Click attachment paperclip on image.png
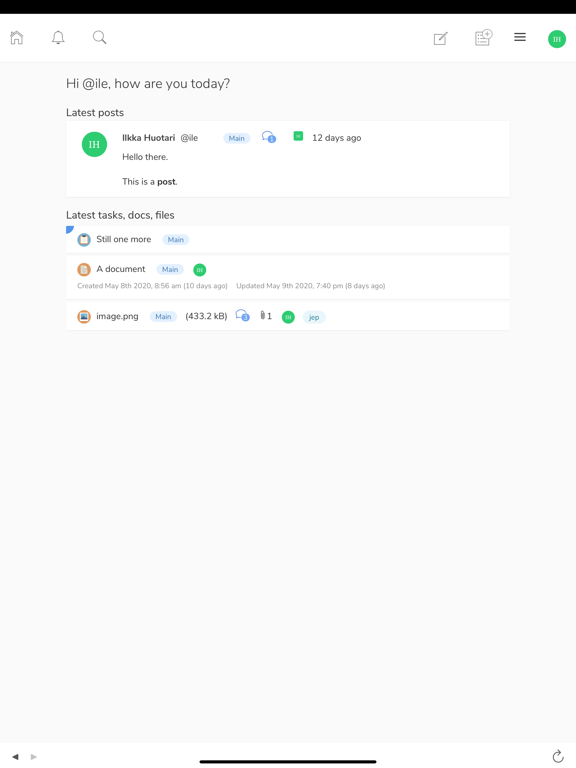Viewport: 576px width, 768px height. point(265,316)
